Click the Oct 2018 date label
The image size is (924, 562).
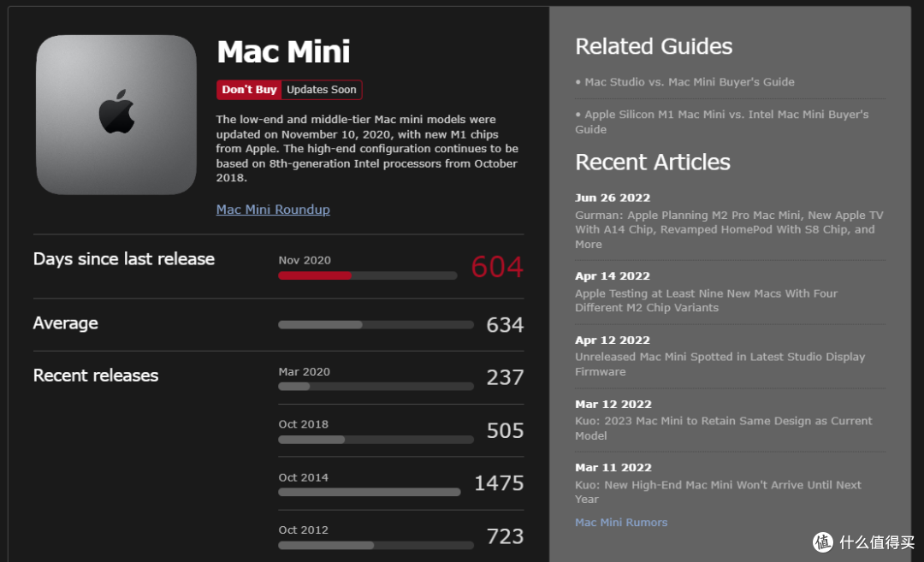(x=304, y=424)
